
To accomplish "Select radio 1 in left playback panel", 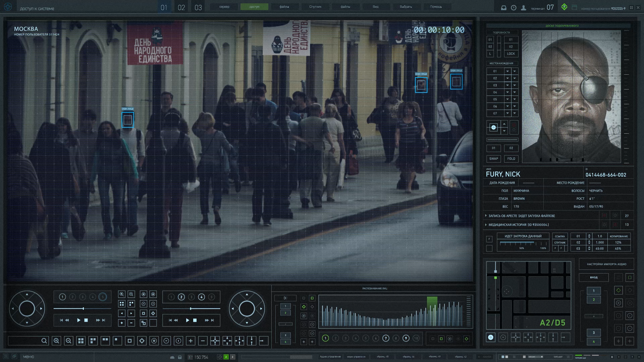I will [x=62, y=297].
